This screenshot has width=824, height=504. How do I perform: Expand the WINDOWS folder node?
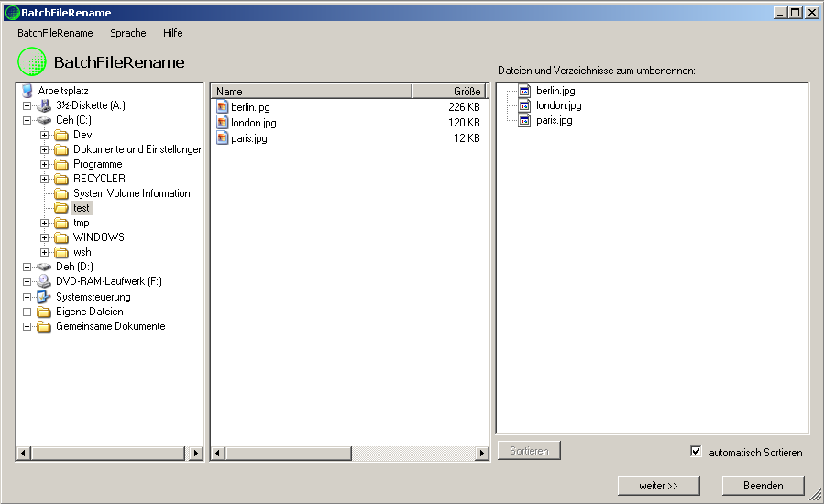tap(45, 237)
